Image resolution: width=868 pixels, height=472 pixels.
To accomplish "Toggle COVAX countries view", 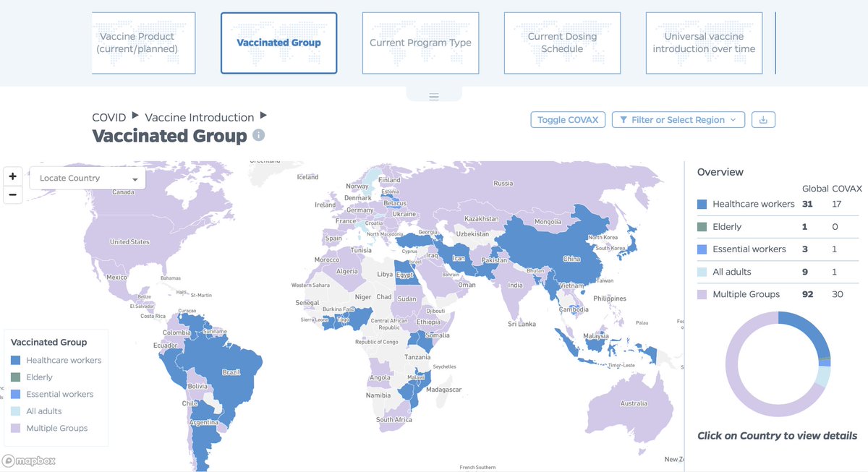I will [568, 120].
